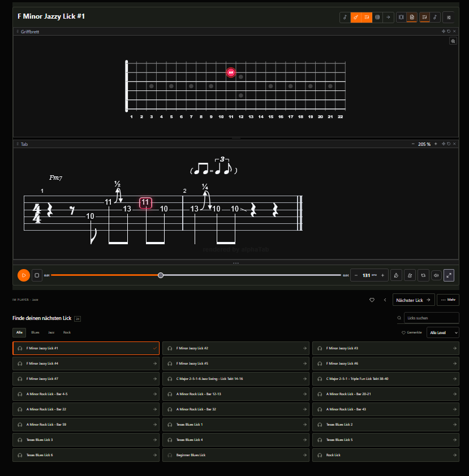Select the Blues filter tab
Screen dimensions: 469x476
35,332
